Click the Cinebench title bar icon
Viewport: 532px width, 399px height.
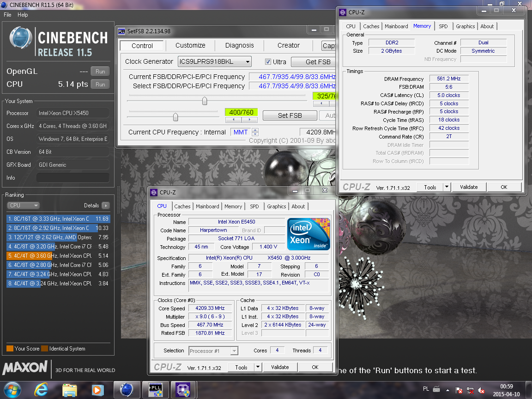click(4, 5)
